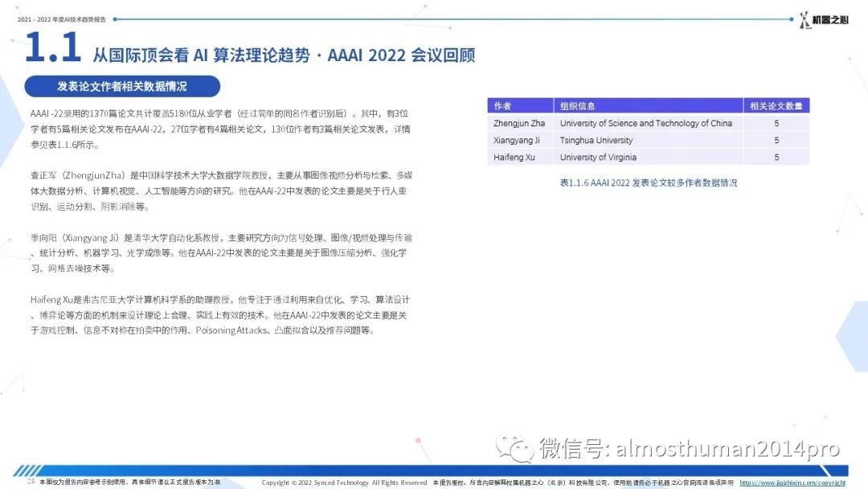This screenshot has height=489, width=868.
Task: Click the 作者 table column header
Action: point(519,105)
